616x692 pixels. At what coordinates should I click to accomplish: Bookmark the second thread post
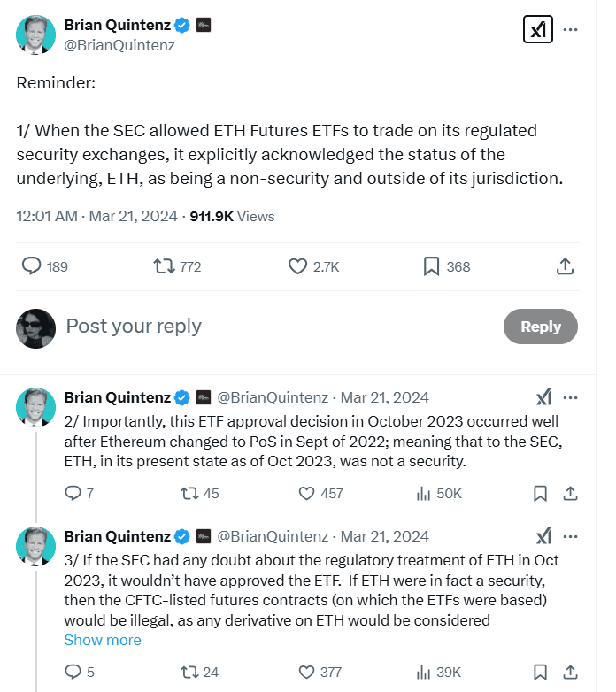coord(539,493)
